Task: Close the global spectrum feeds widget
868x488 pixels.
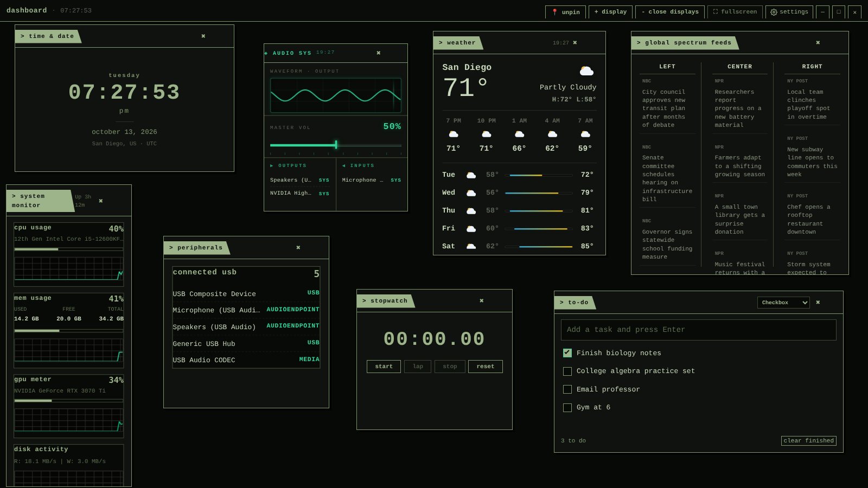Action: [x=818, y=43]
